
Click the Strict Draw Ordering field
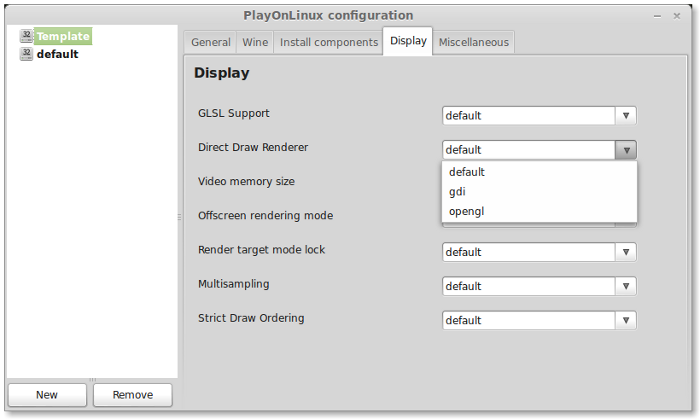tap(529, 320)
